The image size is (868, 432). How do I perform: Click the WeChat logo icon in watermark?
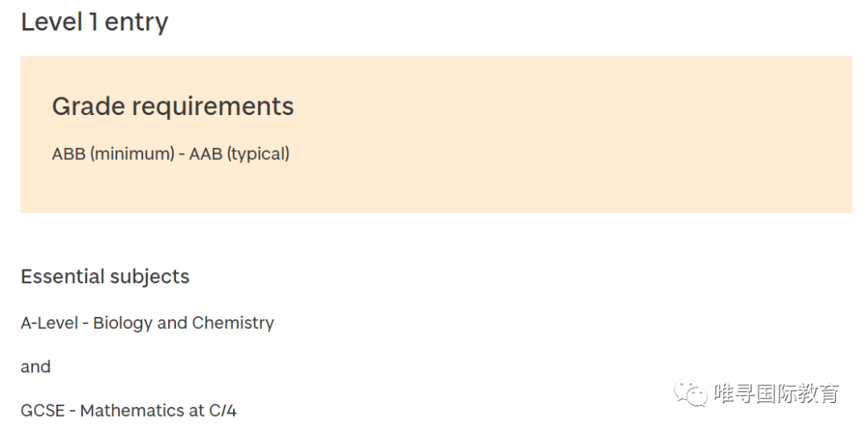[x=690, y=393]
